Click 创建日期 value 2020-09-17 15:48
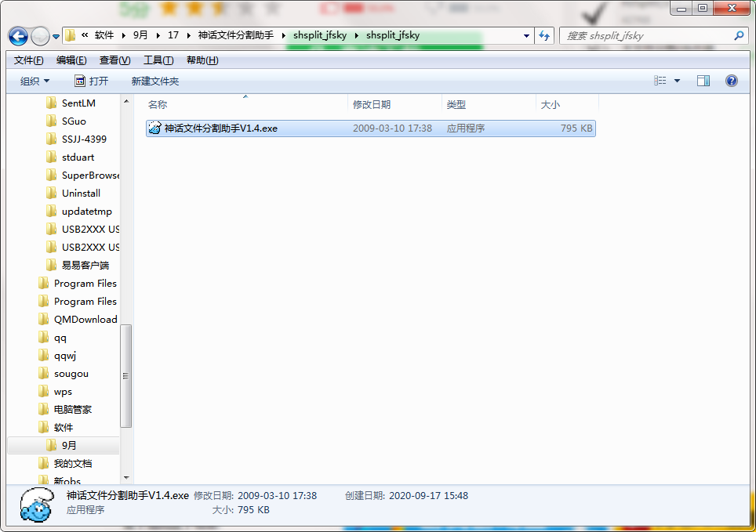Screen dimensions: 756x532 tap(428, 495)
